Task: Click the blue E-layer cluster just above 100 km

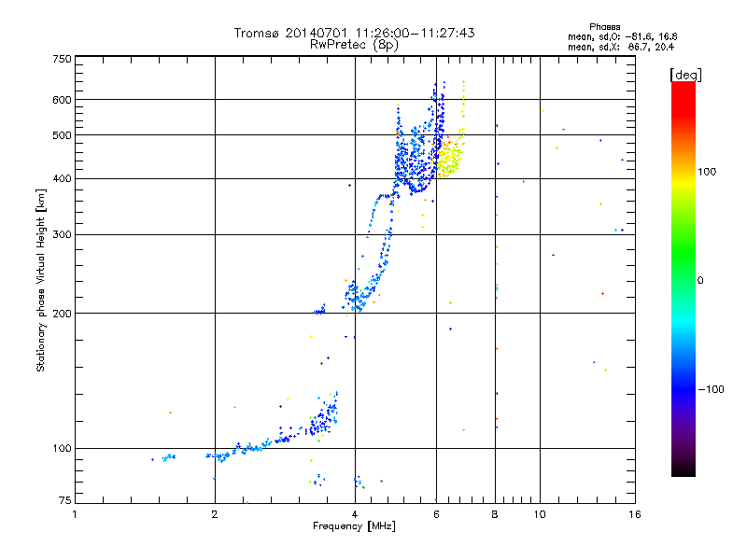Action: [x=322, y=415]
